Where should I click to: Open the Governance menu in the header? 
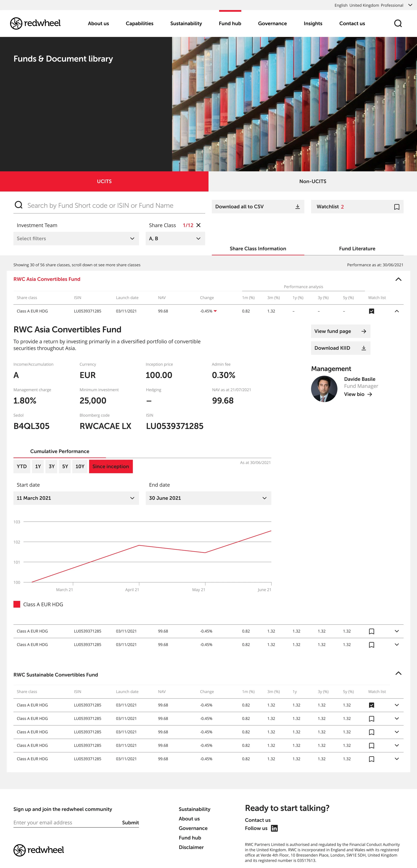click(x=272, y=23)
